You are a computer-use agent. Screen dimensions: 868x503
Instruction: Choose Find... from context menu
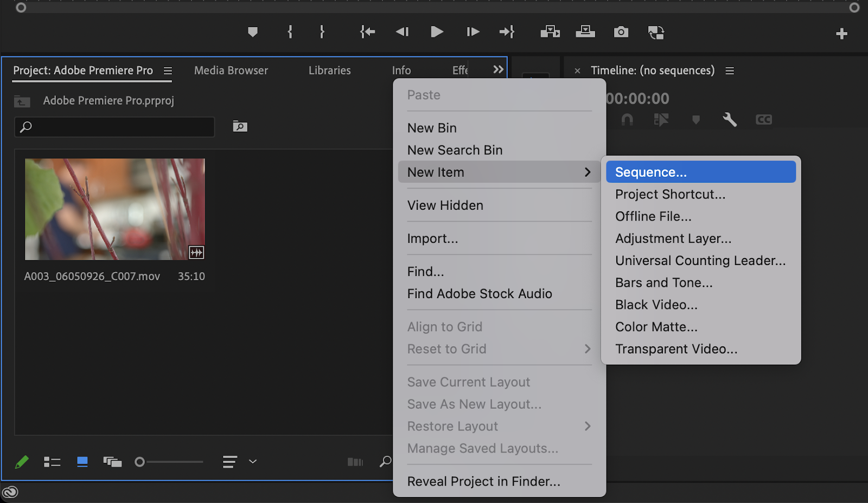pyautogui.click(x=500, y=272)
